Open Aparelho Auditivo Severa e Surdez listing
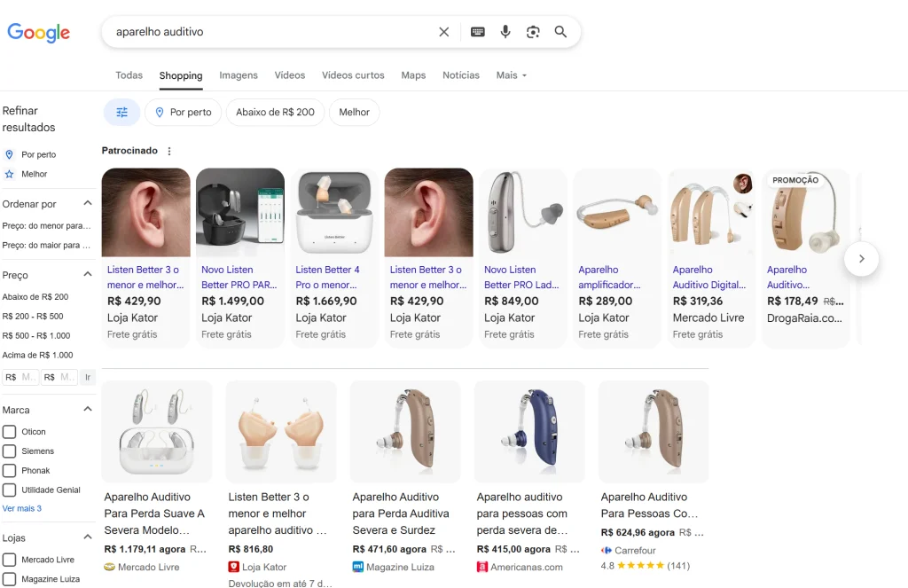The height and width of the screenshot is (588, 908). click(405, 477)
